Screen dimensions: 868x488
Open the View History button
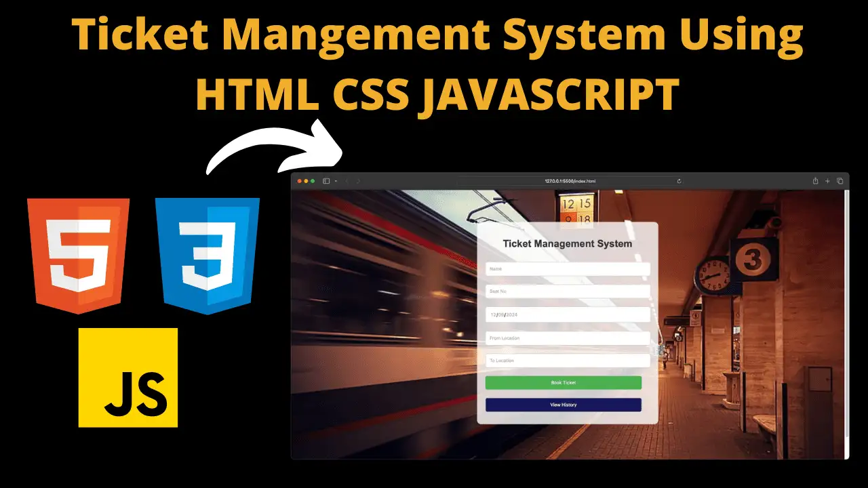564,405
